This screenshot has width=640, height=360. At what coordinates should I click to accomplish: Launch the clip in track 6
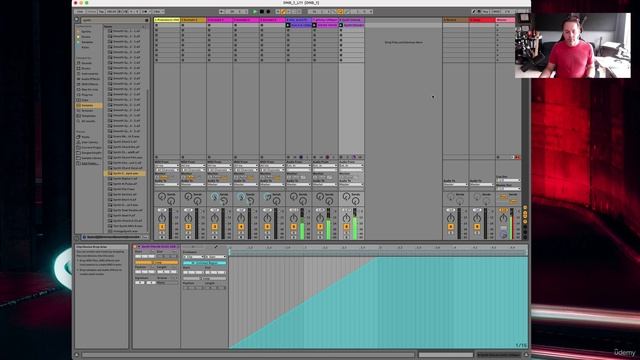tap(288, 25)
